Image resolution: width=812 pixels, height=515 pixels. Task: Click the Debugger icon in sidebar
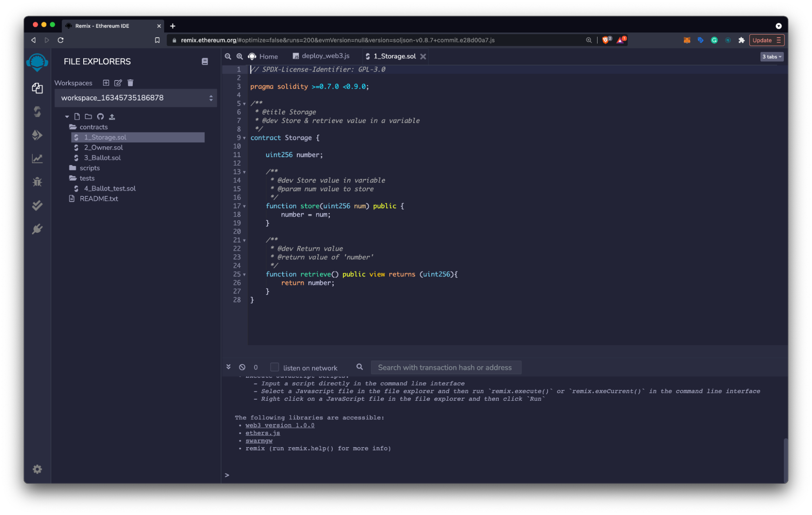37,182
